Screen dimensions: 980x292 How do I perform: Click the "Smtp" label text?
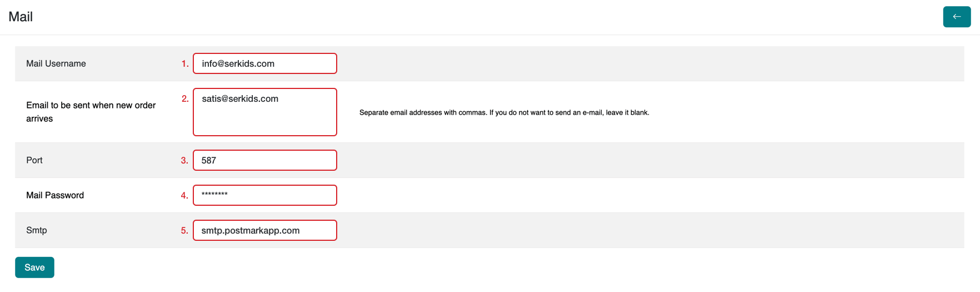click(37, 230)
